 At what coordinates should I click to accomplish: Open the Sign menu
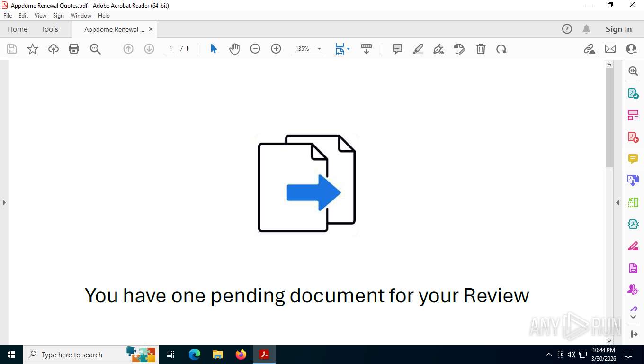pyautogui.click(x=58, y=16)
